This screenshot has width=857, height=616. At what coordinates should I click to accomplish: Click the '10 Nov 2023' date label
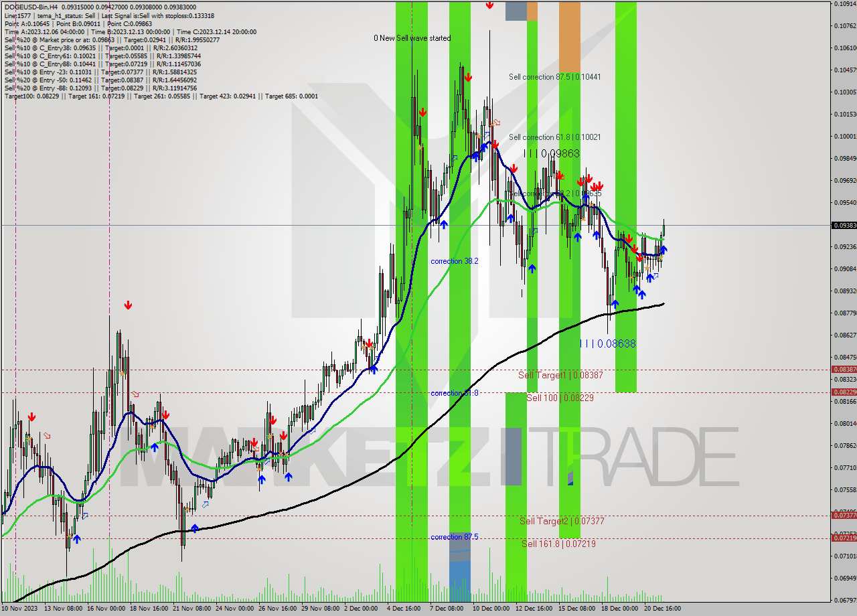[20, 609]
